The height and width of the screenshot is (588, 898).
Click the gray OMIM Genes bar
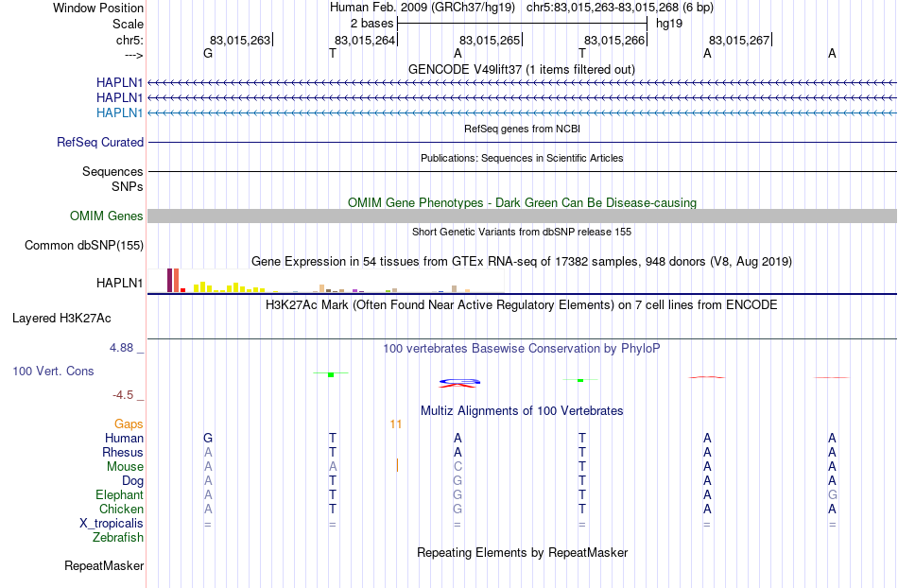pos(522,216)
